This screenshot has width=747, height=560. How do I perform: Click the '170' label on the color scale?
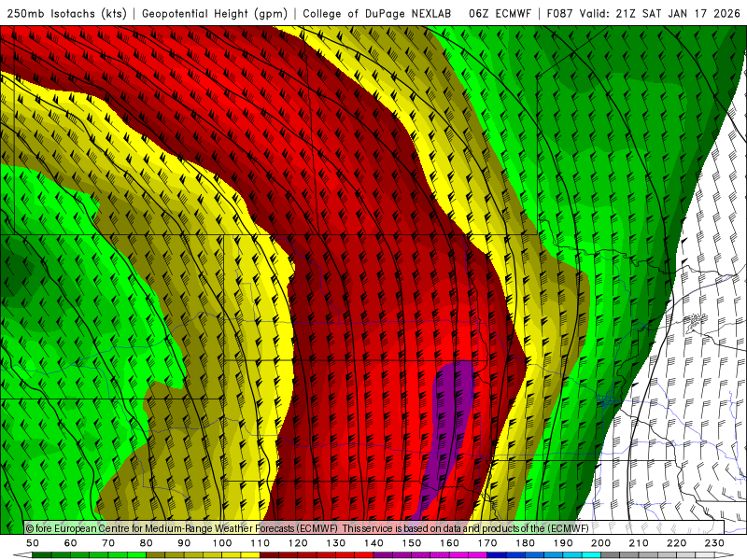(487, 543)
